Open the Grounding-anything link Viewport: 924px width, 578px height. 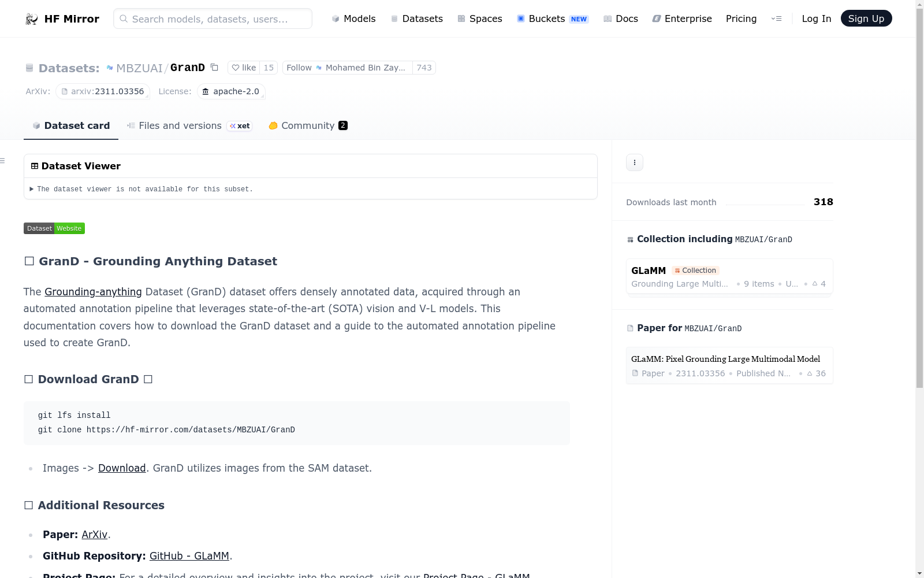click(93, 292)
